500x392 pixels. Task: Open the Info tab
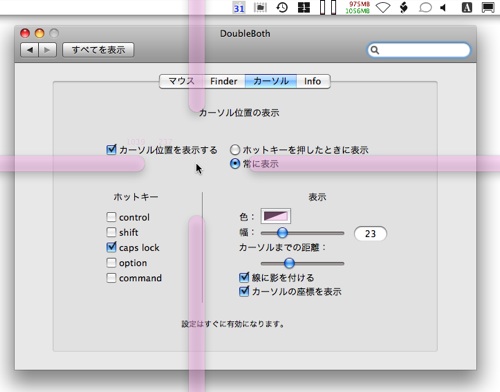[x=313, y=81]
